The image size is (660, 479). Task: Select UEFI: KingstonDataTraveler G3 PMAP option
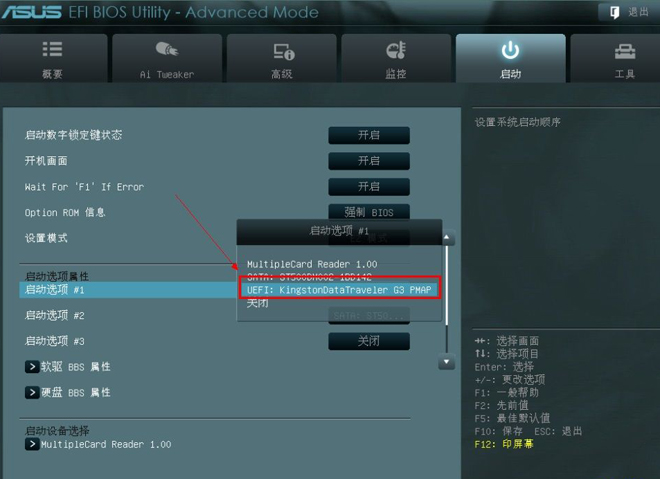[339, 290]
